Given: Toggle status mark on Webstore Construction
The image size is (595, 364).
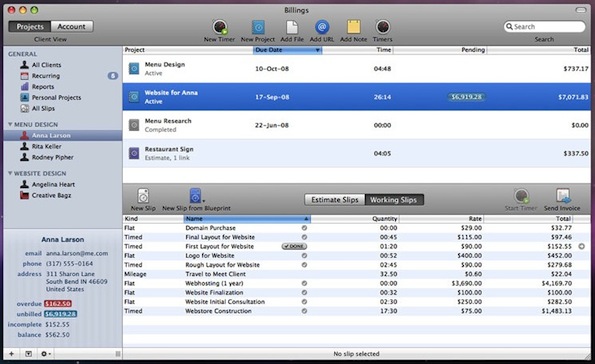Looking at the screenshot, I should [x=304, y=311].
